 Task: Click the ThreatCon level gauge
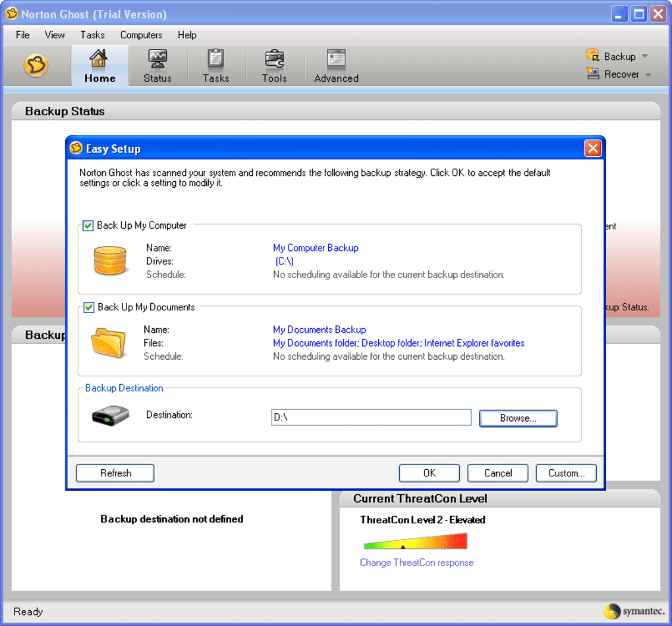414,540
